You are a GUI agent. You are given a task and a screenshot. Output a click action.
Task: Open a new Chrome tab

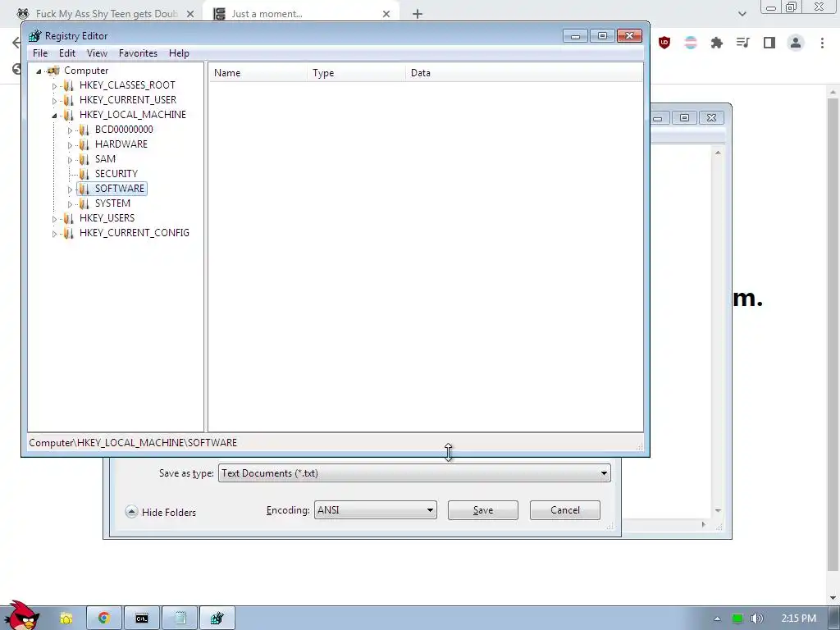pos(418,14)
